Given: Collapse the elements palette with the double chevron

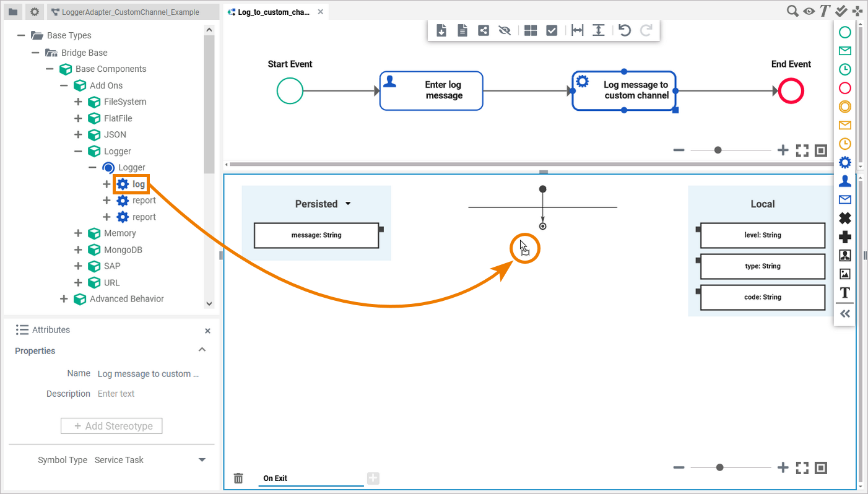Looking at the screenshot, I should pyautogui.click(x=844, y=314).
